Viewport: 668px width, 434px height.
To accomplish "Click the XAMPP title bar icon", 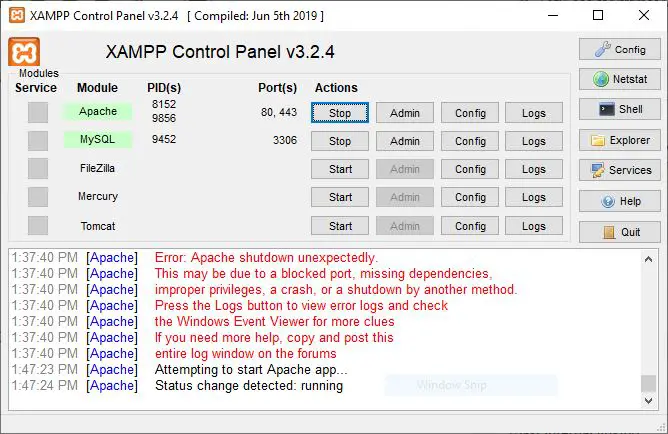I will click(x=17, y=16).
